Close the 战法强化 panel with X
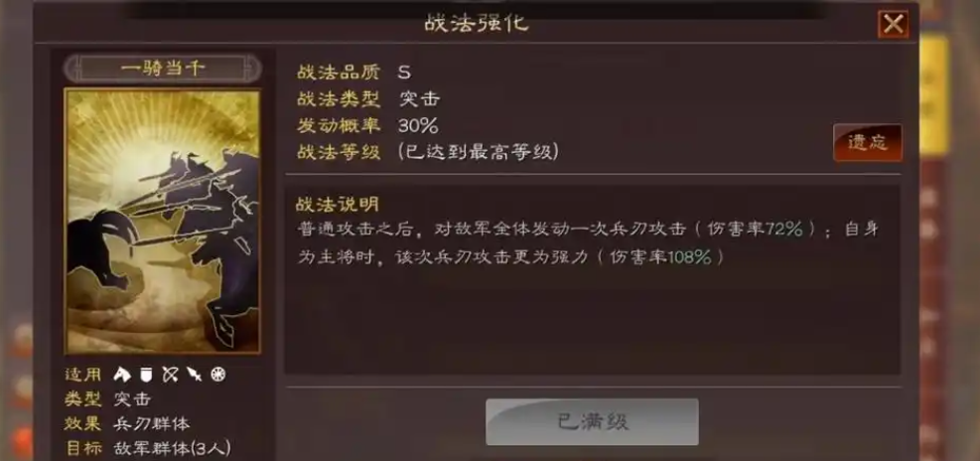Image resolution: width=980 pixels, height=461 pixels. (x=894, y=25)
